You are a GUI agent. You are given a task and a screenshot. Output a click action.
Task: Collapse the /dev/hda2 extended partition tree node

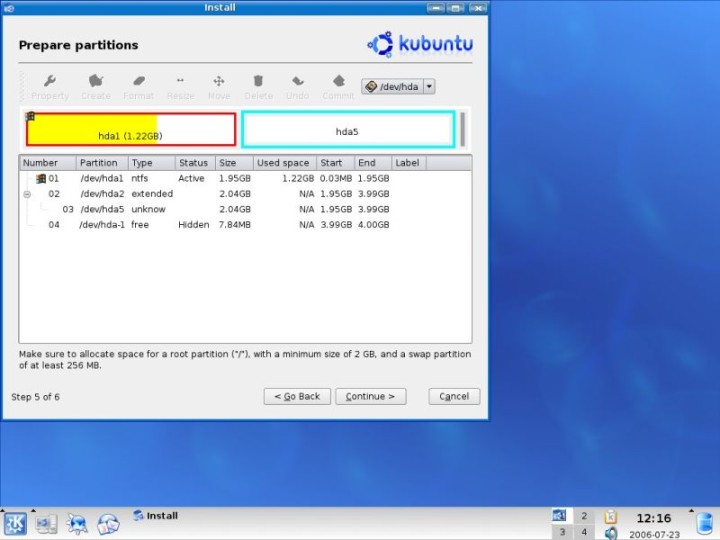pos(27,194)
